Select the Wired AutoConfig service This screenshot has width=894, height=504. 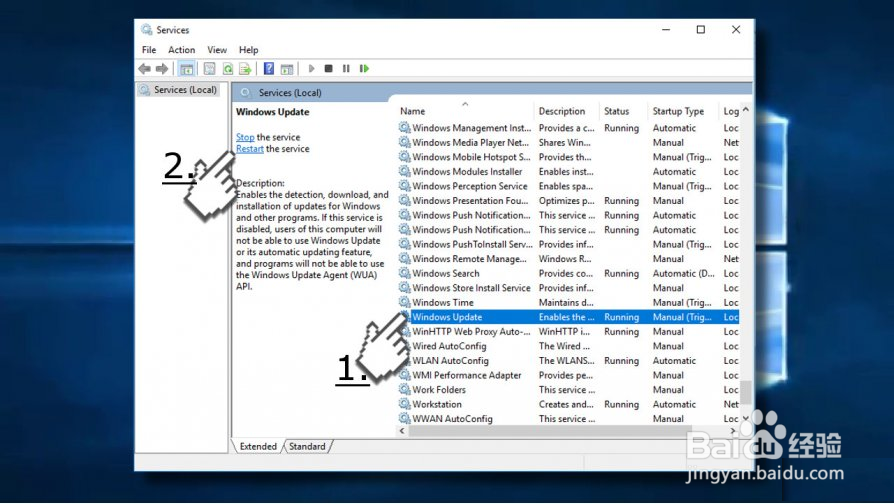click(568, 346)
